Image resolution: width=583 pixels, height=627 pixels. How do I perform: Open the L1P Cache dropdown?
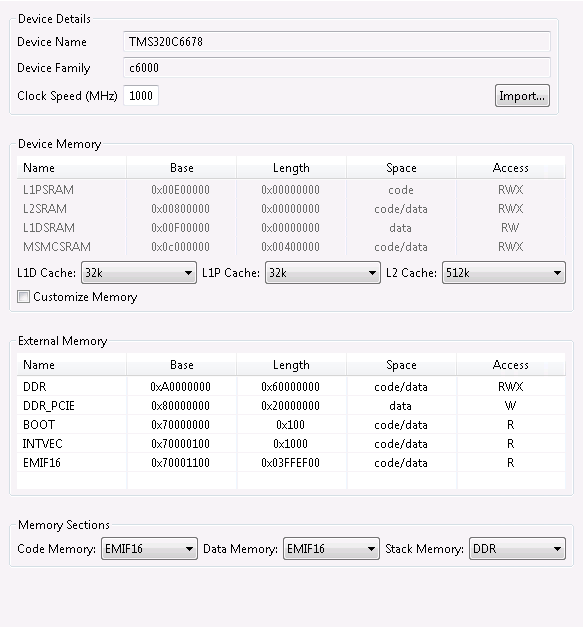pos(323,273)
